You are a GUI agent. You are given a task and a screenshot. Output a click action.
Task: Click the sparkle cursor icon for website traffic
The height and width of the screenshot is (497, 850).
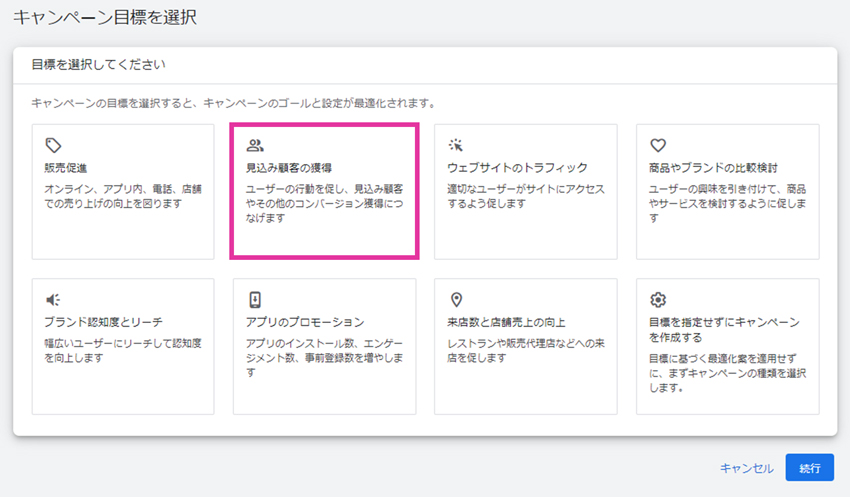click(455, 145)
